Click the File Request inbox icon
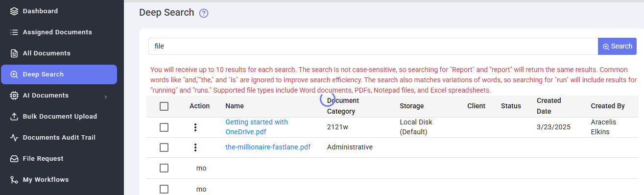Screen dimensions: 644x195 tap(14, 159)
